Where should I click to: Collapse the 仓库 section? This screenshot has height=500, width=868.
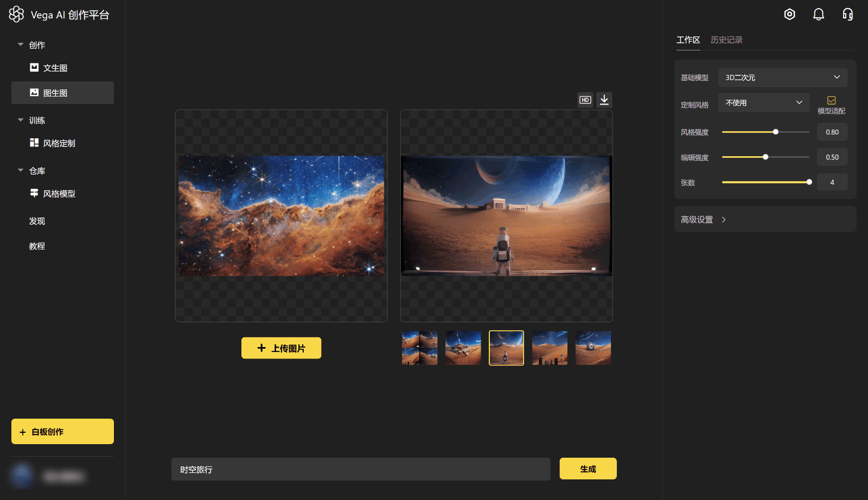pyautogui.click(x=21, y=170)
